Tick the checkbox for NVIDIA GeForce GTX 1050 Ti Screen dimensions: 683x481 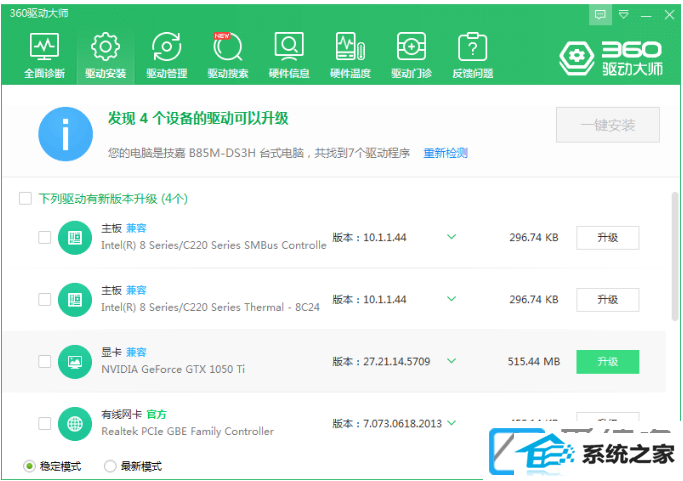(44, 361)
